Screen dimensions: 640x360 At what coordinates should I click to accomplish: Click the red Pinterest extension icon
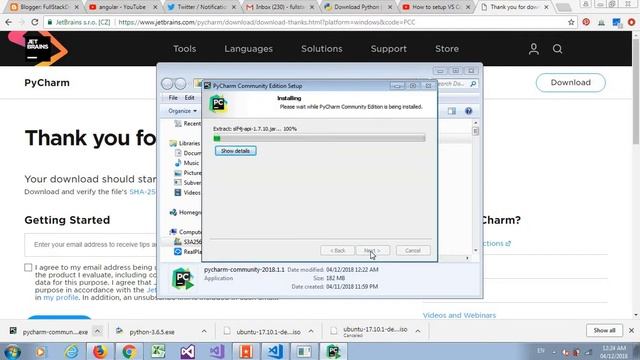586,22
